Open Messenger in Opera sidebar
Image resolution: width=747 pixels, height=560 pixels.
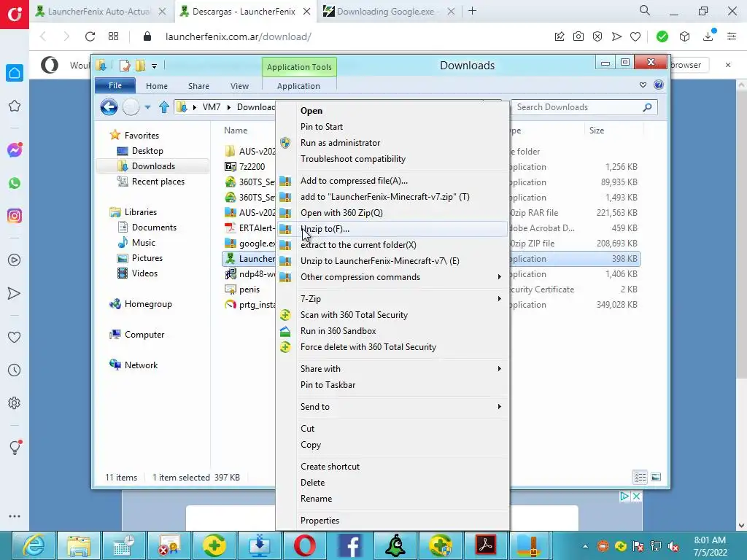pyautogui.click(x=15, y=150)
